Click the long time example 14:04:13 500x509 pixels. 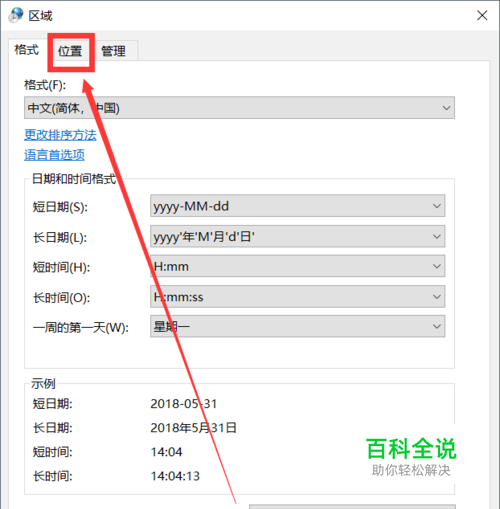(x=175, y=476)
